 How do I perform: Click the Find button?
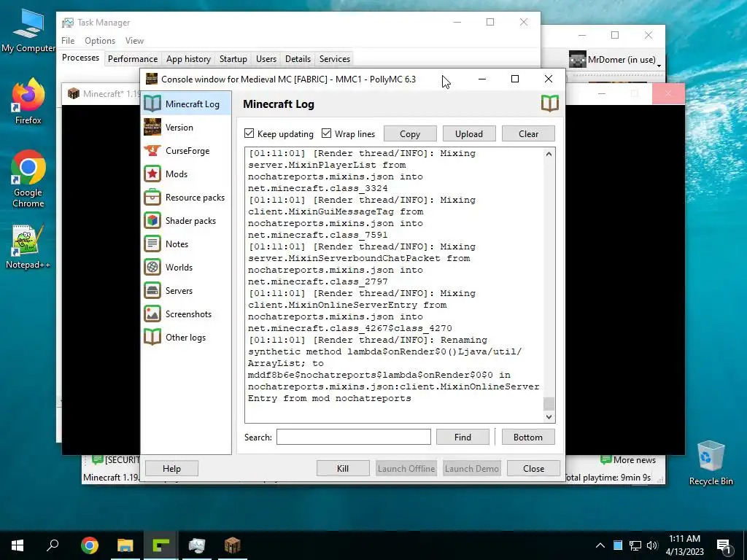462,437
